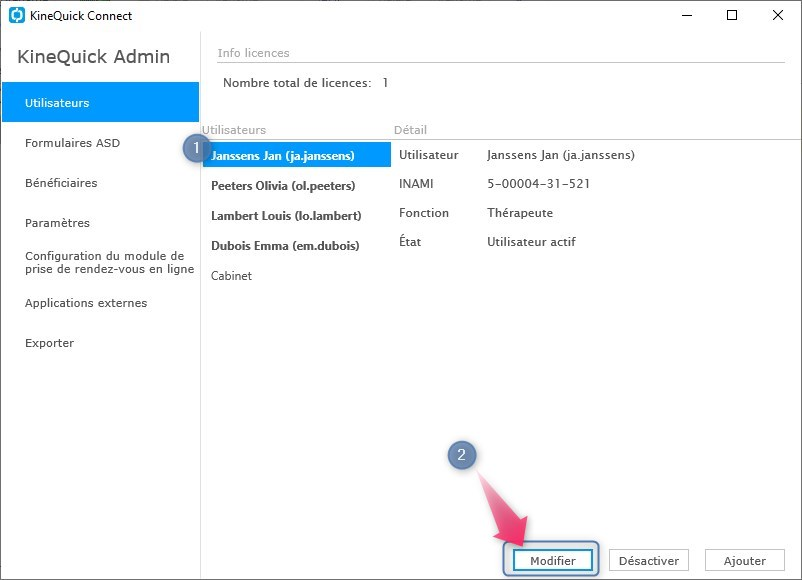
Task: Click the Nombre total de licences label
Action: 297,83
